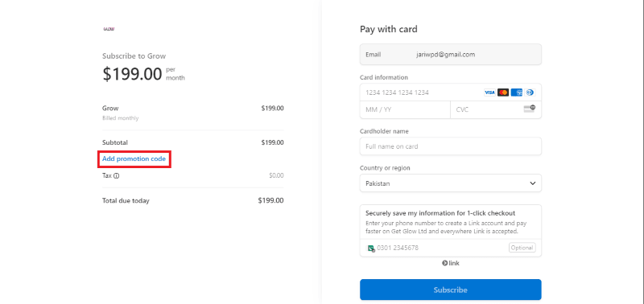Click the Visa card icon
Image resolution: width=644 pixels, height=304 pixels.
[x=489, y=92]
